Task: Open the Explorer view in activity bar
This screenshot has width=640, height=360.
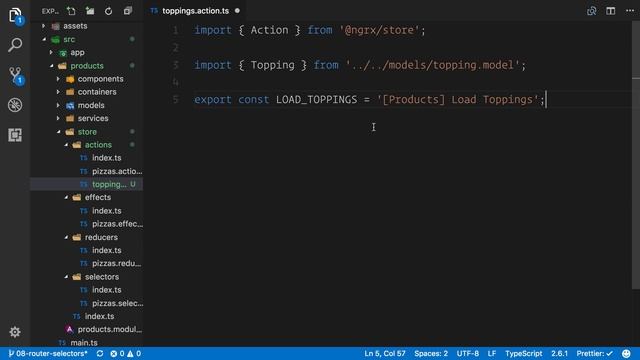Action: (x=15, y=16)
